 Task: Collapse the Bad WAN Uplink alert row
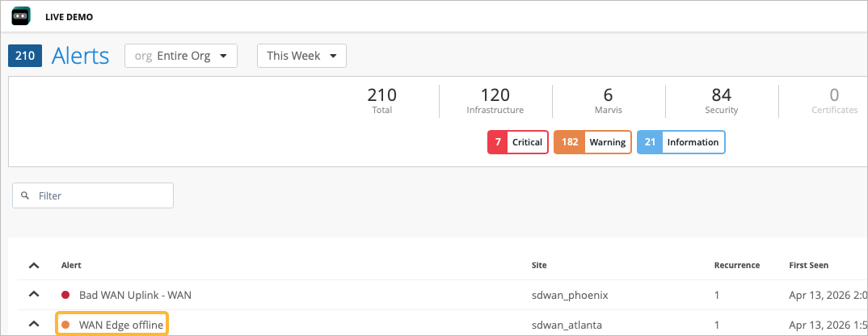tap(33, 295)
